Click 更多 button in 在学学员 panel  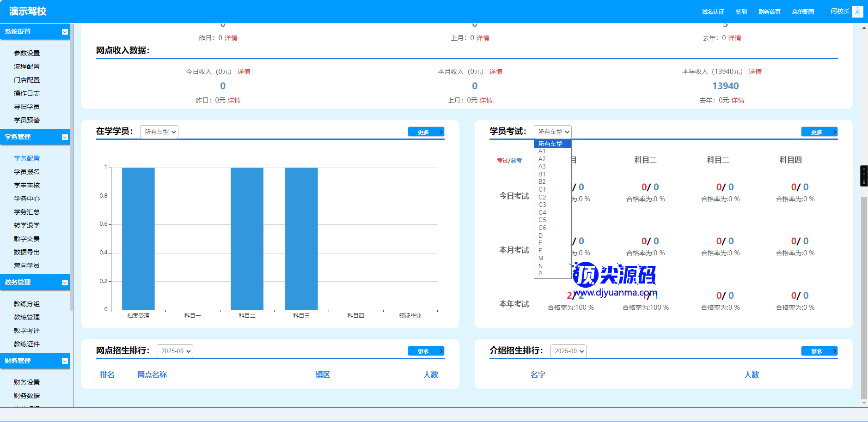(426, 132)
